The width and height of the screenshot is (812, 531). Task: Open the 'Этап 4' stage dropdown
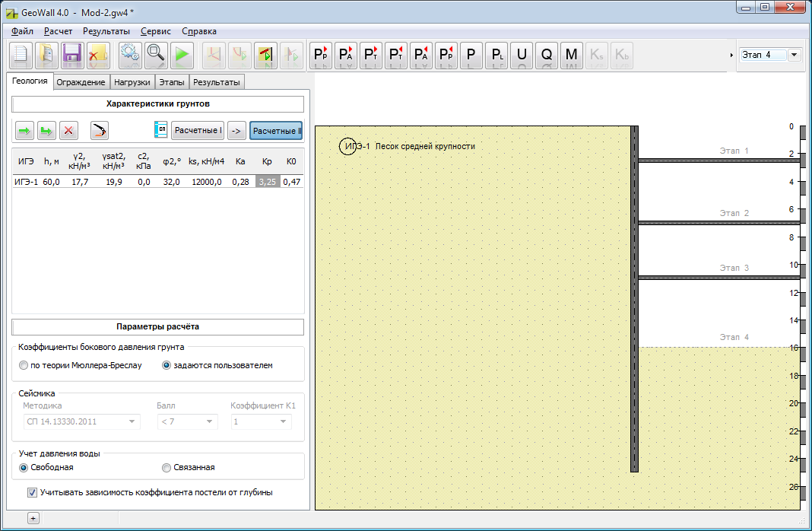click(795, 55)
